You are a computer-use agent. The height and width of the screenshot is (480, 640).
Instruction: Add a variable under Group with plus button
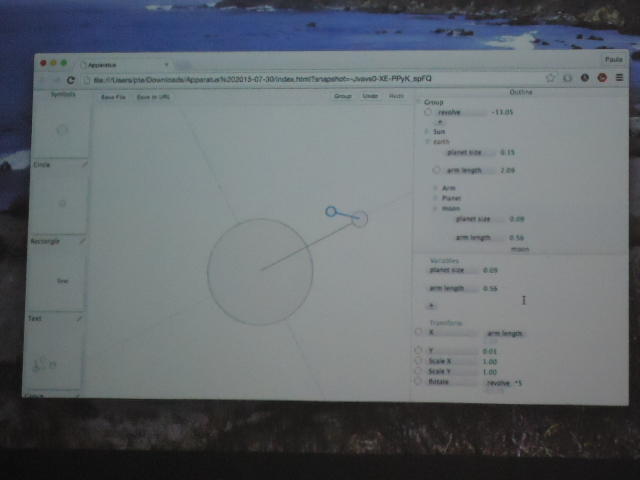click(440, 122)
